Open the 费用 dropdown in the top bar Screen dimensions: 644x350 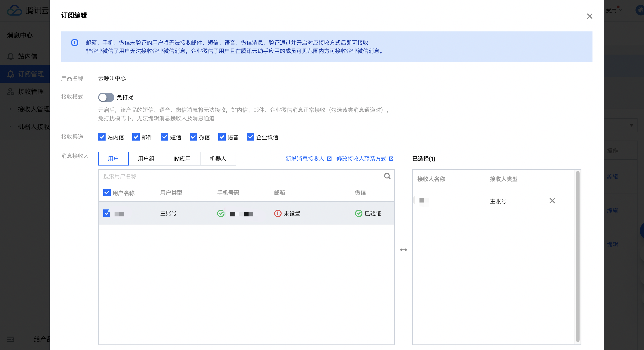614,10
